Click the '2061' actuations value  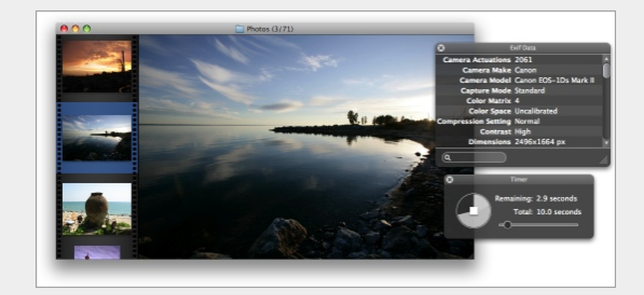(x=523, y=60)
